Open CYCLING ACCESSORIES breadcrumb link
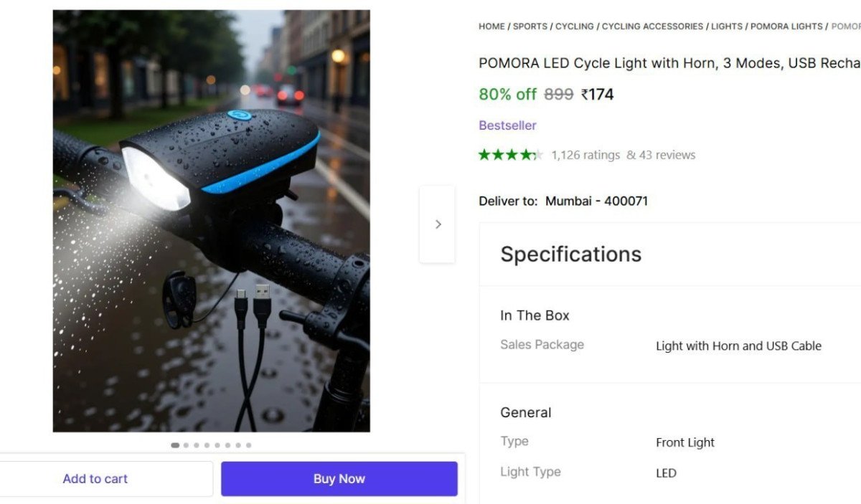Viewport: 861px width, 504px height. [652, 27]
